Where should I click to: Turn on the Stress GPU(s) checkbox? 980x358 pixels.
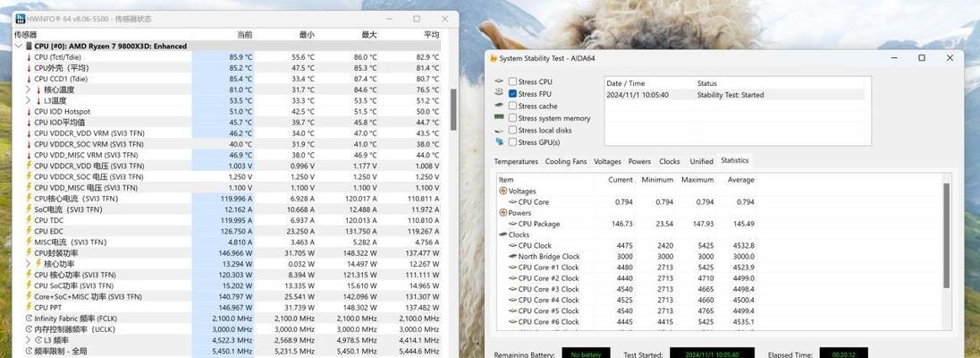click(x=512, y=142)
